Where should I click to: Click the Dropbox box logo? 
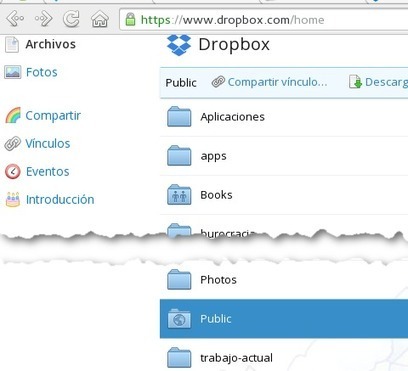[179, 45]
